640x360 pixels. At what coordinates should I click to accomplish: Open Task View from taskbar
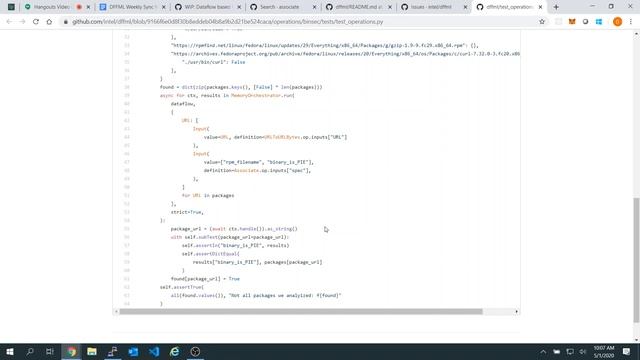point(50,351)
